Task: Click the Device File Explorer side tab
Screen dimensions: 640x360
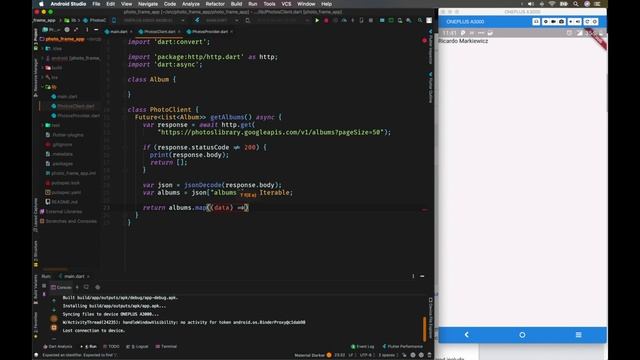Action: click(430, 318)
